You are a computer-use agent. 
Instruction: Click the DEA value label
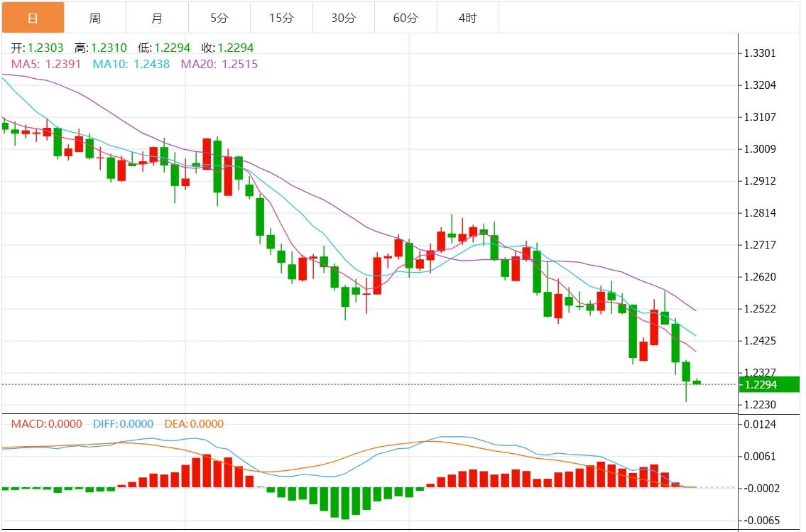pos(193,424)
